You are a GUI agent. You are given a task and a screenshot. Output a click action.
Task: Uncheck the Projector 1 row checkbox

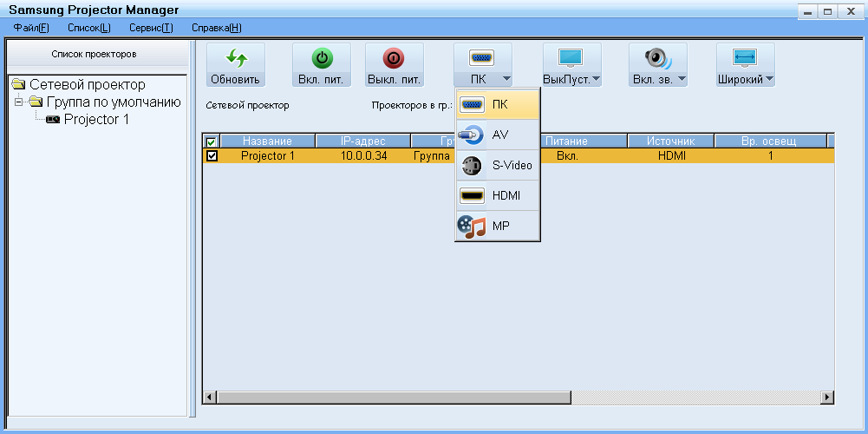click(212, 156)
